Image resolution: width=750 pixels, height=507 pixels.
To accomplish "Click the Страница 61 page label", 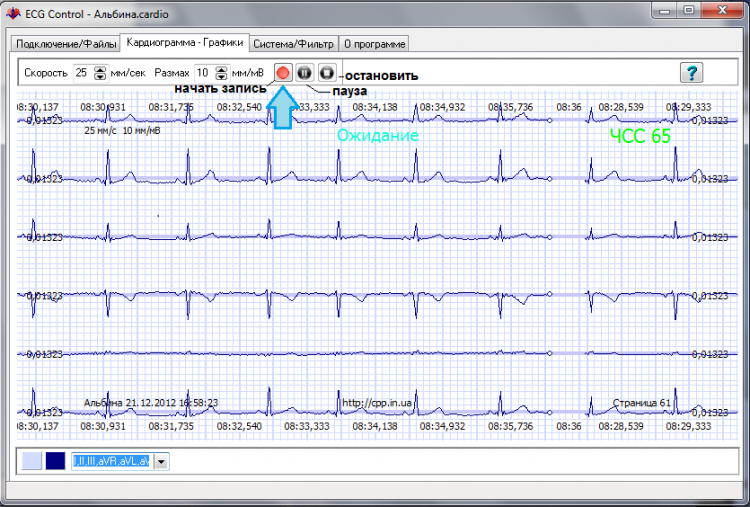I will click(x=642, y=403).
